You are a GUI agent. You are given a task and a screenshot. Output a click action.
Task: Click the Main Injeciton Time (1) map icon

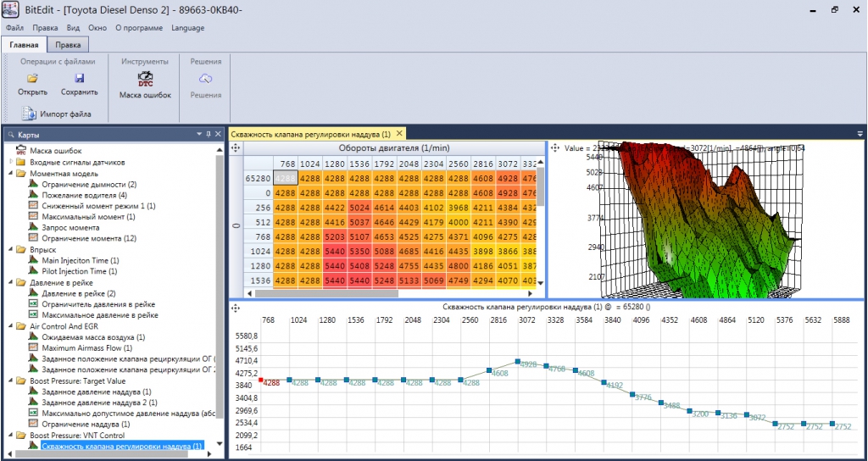tap(33, 260)
